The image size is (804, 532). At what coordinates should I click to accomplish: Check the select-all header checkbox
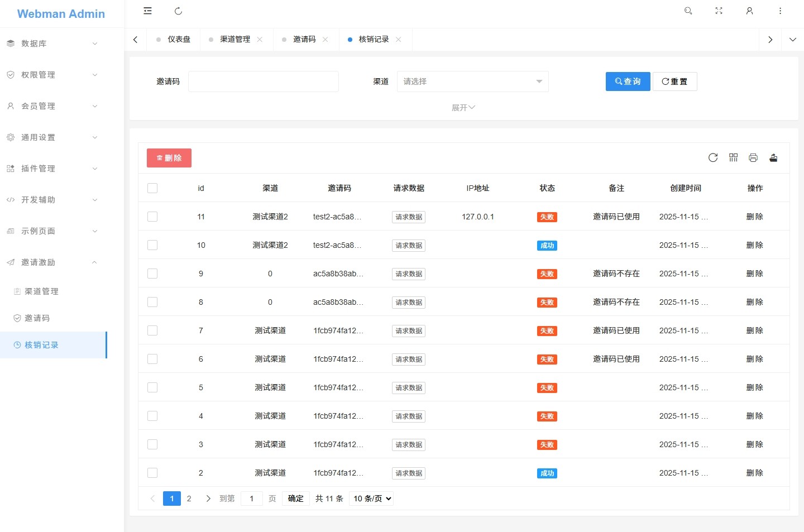[152, 188]
